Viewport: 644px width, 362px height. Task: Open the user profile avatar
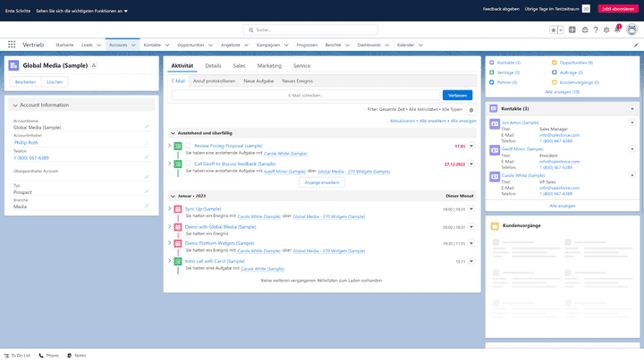click(631, 29)
